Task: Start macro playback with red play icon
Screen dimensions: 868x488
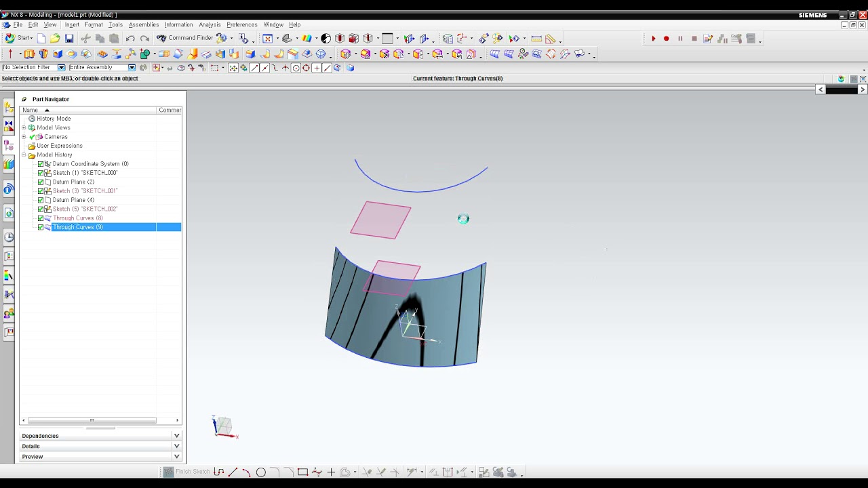Action: [x=653, y=39]
